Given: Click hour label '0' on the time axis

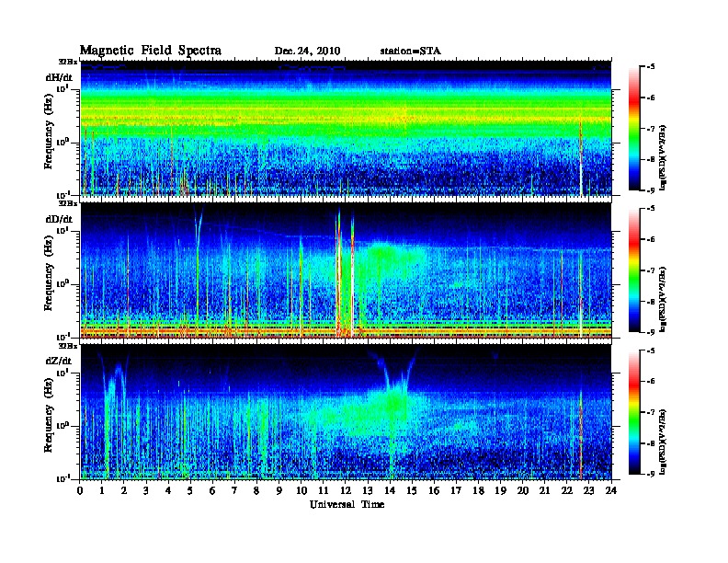Looking at the screenshot, I should click(x=80, y=491).
